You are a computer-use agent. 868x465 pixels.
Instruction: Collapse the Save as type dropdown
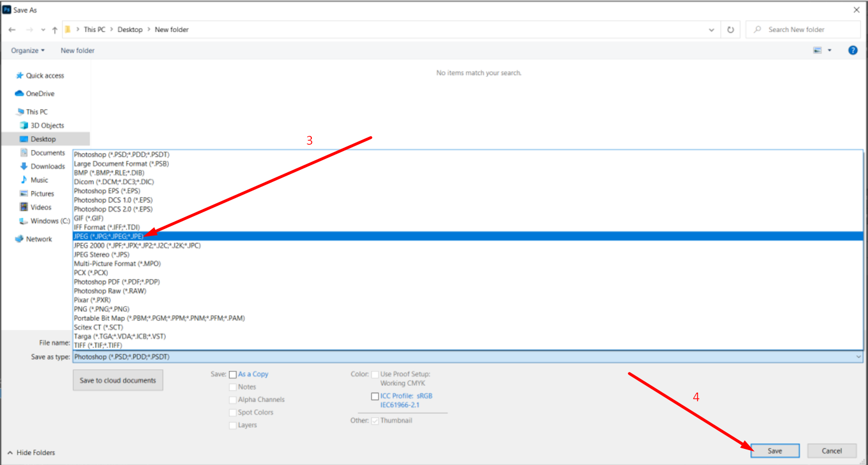pyautogui.click(x=858, y=357)
